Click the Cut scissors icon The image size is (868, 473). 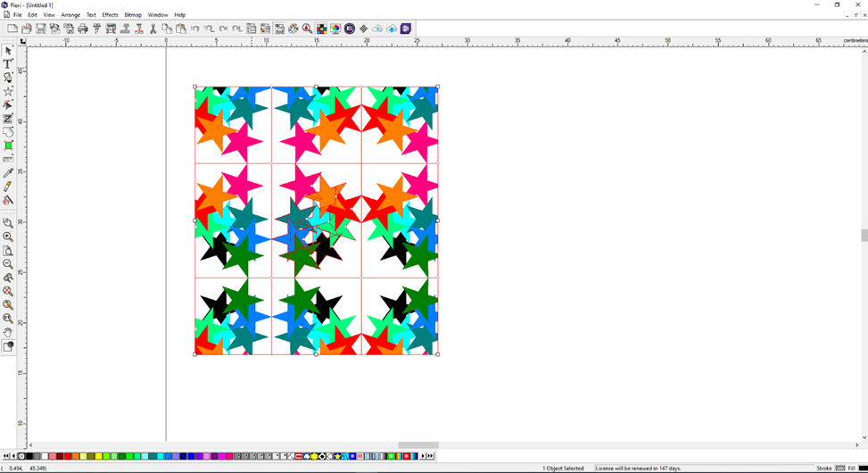[153, 29]
